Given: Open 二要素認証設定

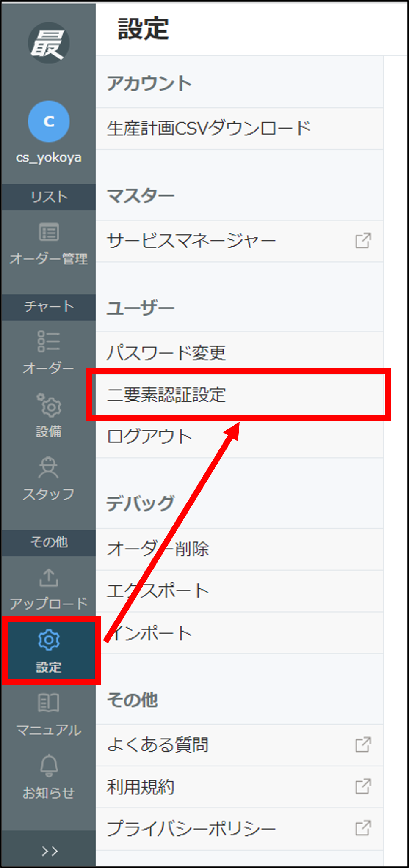Looking at the screenshot, I should pyautogui.click(x=240, y=395).
